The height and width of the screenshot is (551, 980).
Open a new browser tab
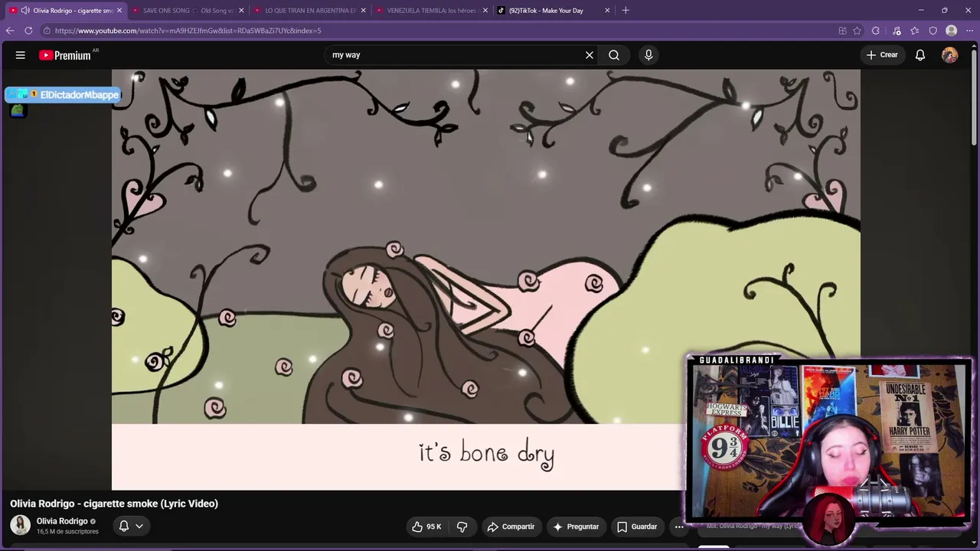coord(626,11)
